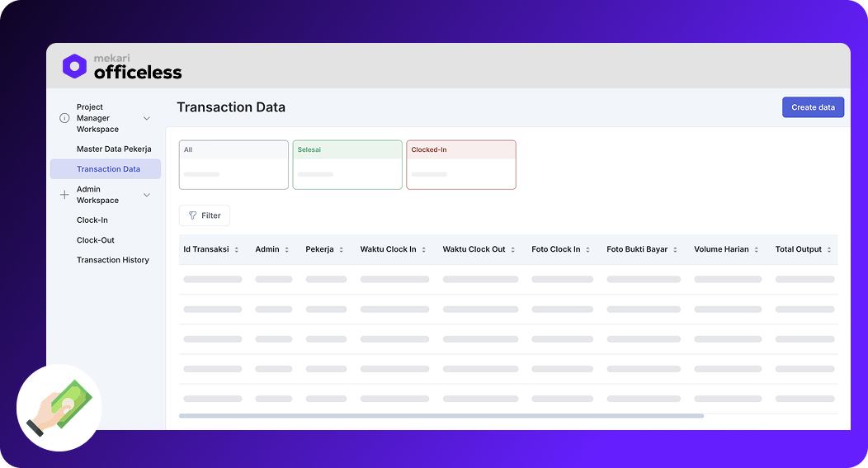Select Transaction Data in sidebar
This screenshot has width=868, height=468.
click(106, 169)
